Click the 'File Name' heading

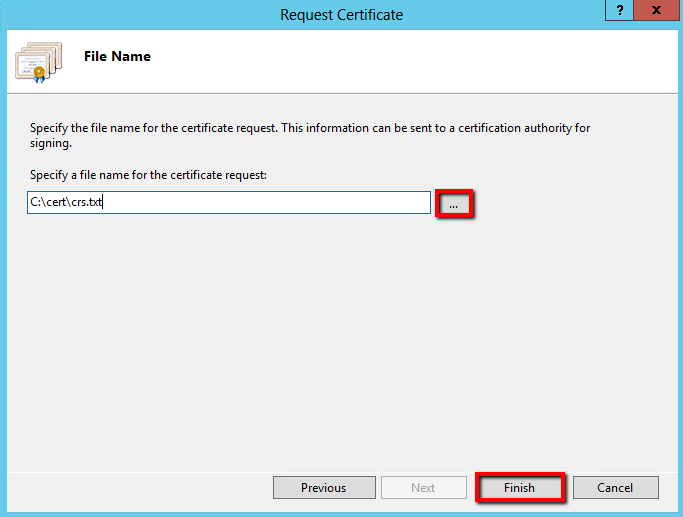coord(117,57)
